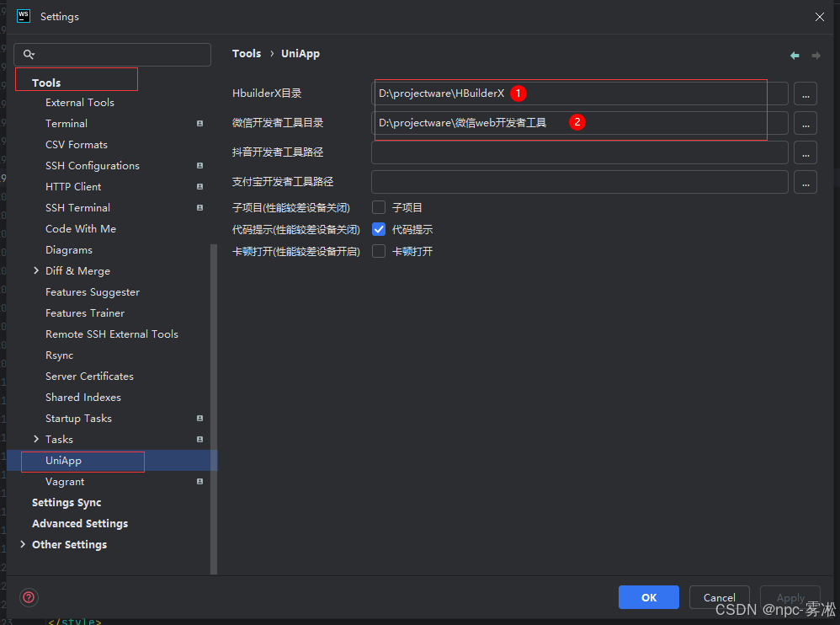Expand the Other Settings node

click(23, 544)
